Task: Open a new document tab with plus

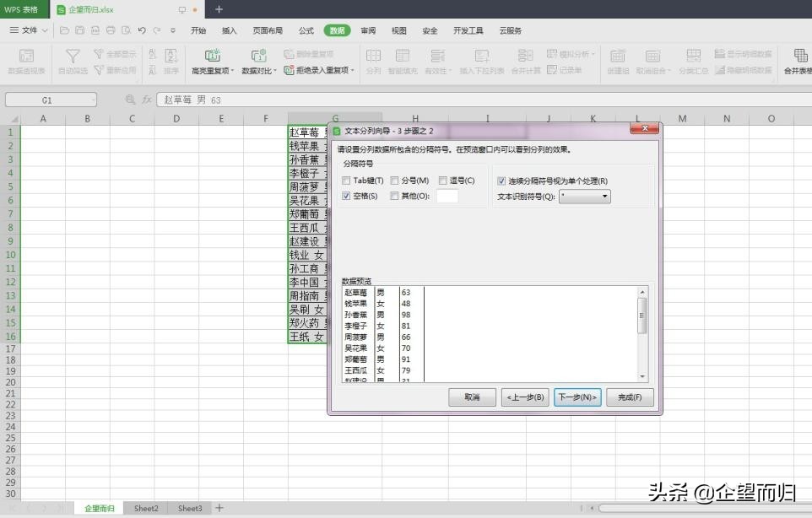Action: point(219,9)
